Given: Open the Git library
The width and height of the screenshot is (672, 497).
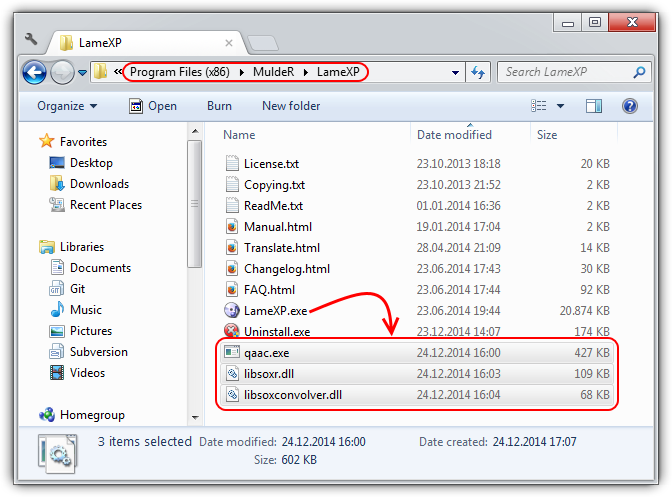Looking at the screenshot, I should click(67, 289).
